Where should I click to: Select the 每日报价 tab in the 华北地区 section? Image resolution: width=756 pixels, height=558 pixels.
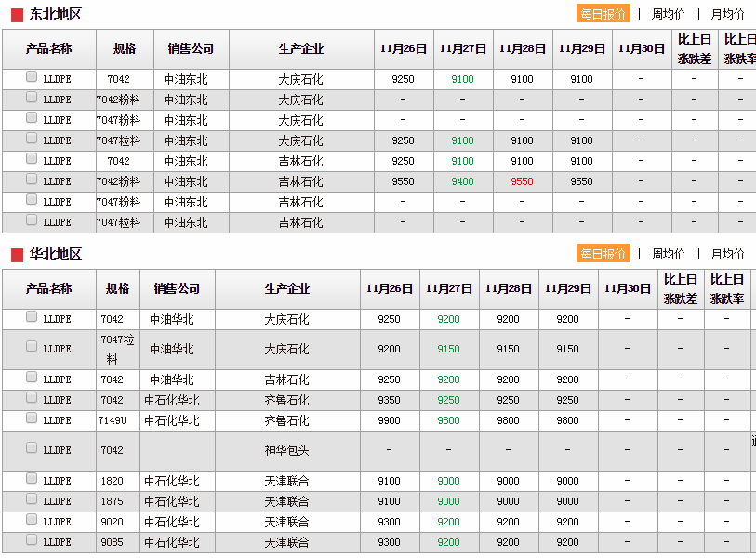[x=603, y=254]
